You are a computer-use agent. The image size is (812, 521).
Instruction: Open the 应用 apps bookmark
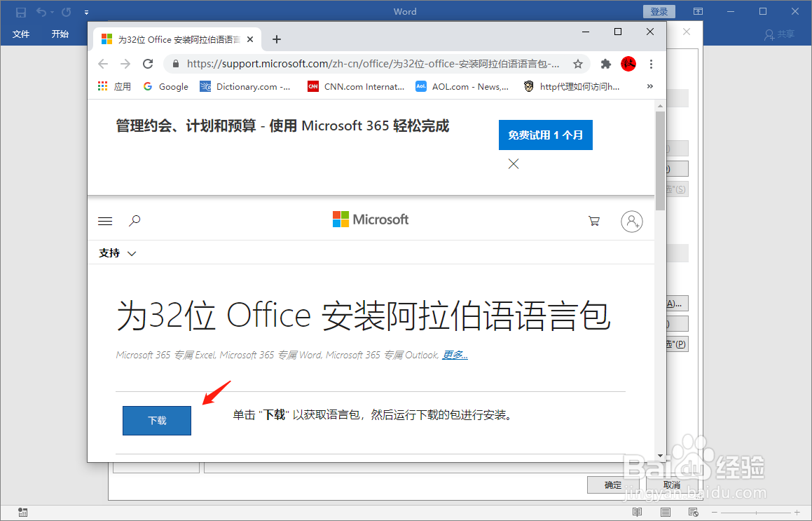(x=114, y=86)
